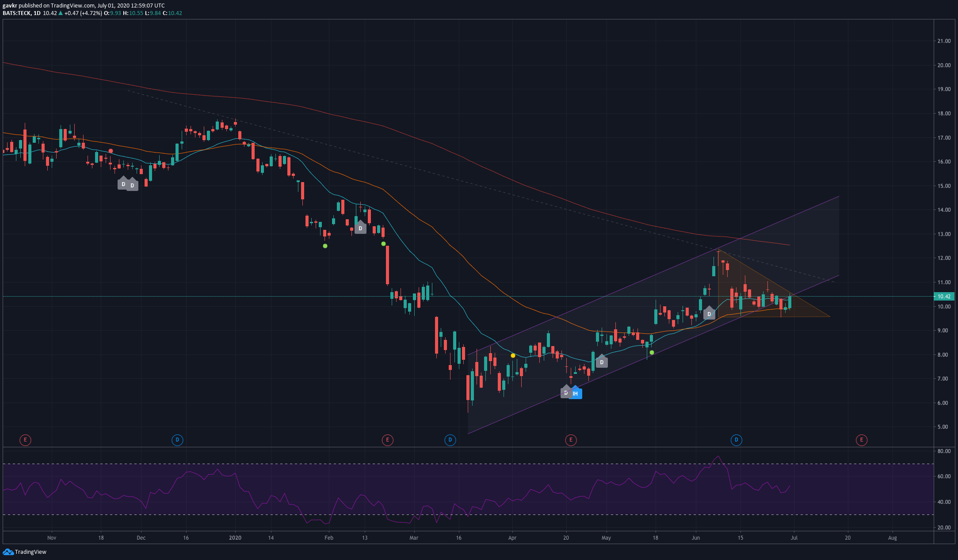Click the RSI 80.00 axis label

pyautogui.click(x=944, y=451)
